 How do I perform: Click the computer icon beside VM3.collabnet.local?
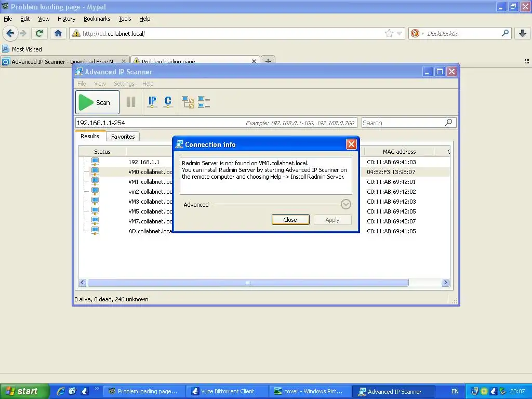pyautogui.click(x=95, y=201)
